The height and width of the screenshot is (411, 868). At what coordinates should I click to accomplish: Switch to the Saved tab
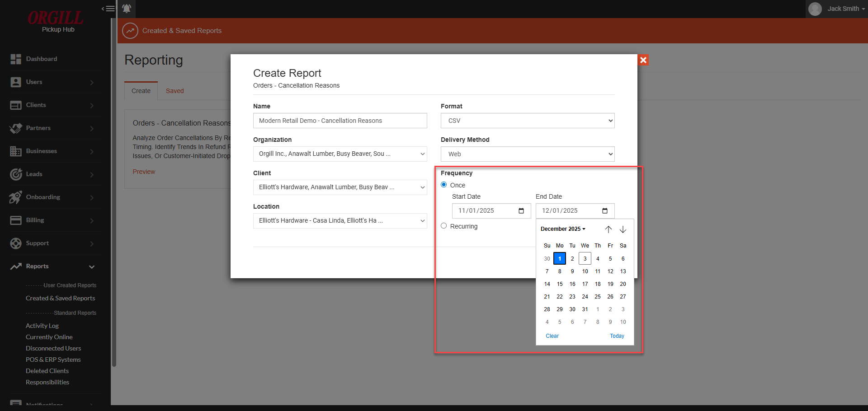click(175, 91)
